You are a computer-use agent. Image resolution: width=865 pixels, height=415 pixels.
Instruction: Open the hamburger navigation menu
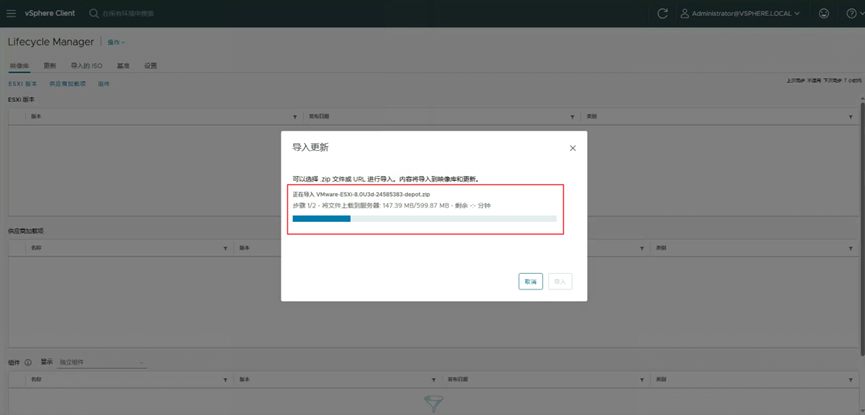pos(11,13)
